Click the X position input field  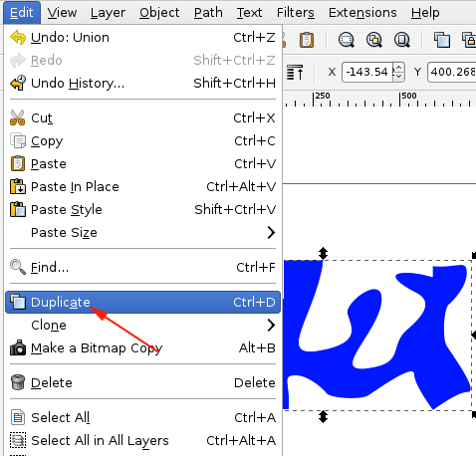click(x=367, y=72)
